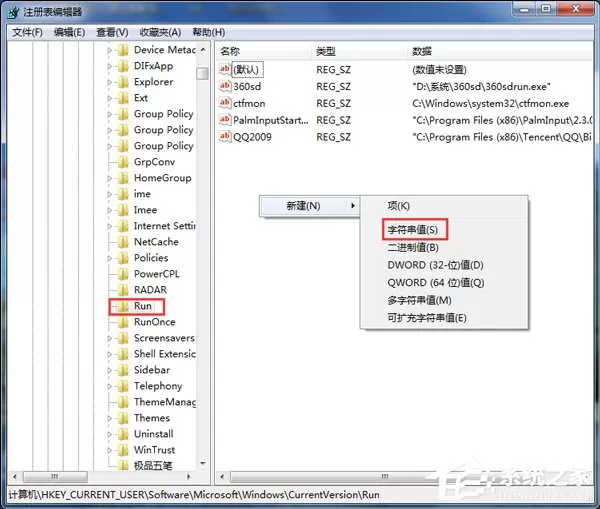The width and height of the screenshot is (600, 509).
Task: Choose 项(K) from the submenu
Action: pos(399,206)
